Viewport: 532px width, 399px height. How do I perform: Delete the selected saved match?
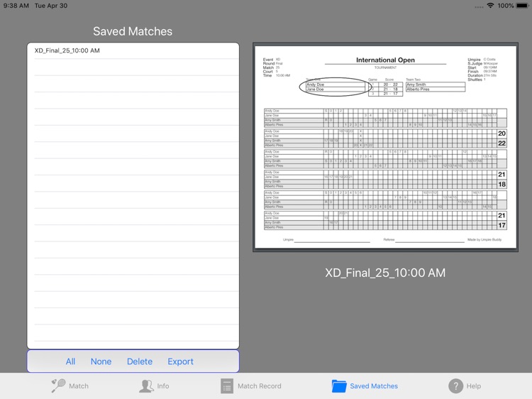[140, 361]
